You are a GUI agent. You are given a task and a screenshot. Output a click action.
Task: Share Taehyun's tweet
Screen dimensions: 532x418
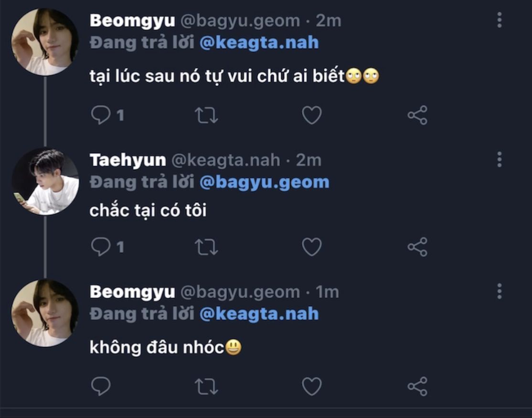417,246
